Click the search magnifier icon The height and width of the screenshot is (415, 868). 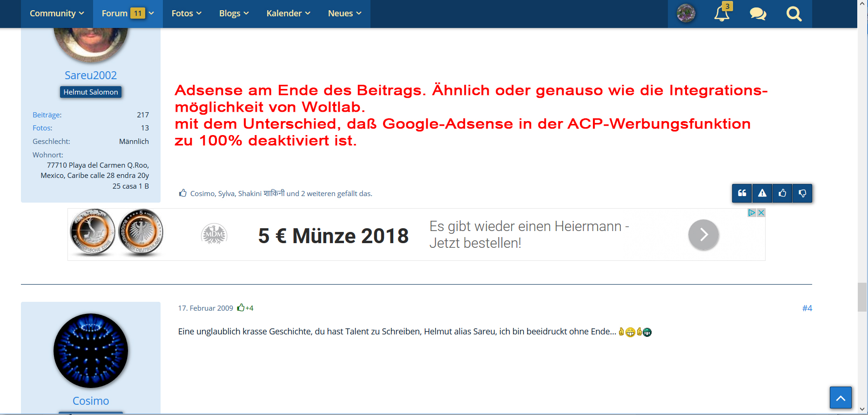point(794,14)
